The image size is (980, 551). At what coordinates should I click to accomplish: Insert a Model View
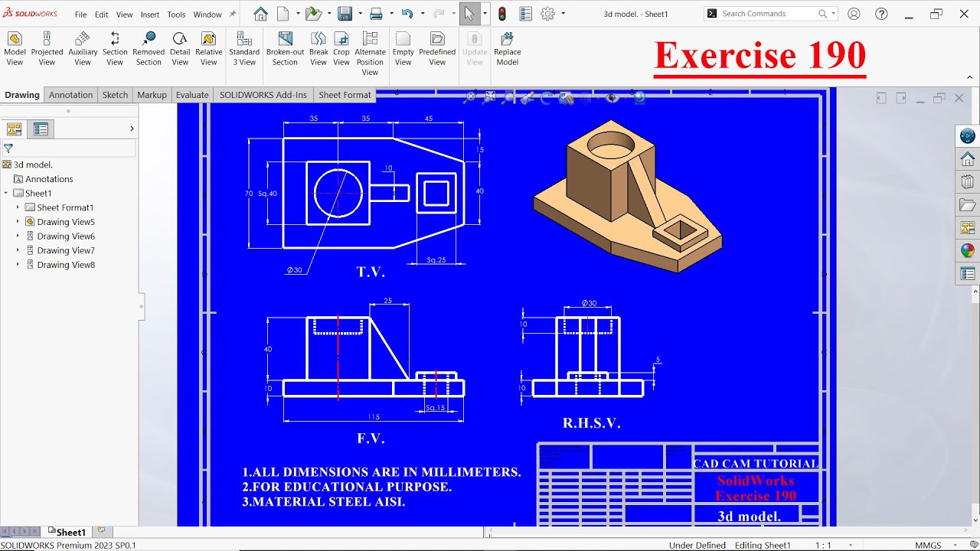point(15,49)
